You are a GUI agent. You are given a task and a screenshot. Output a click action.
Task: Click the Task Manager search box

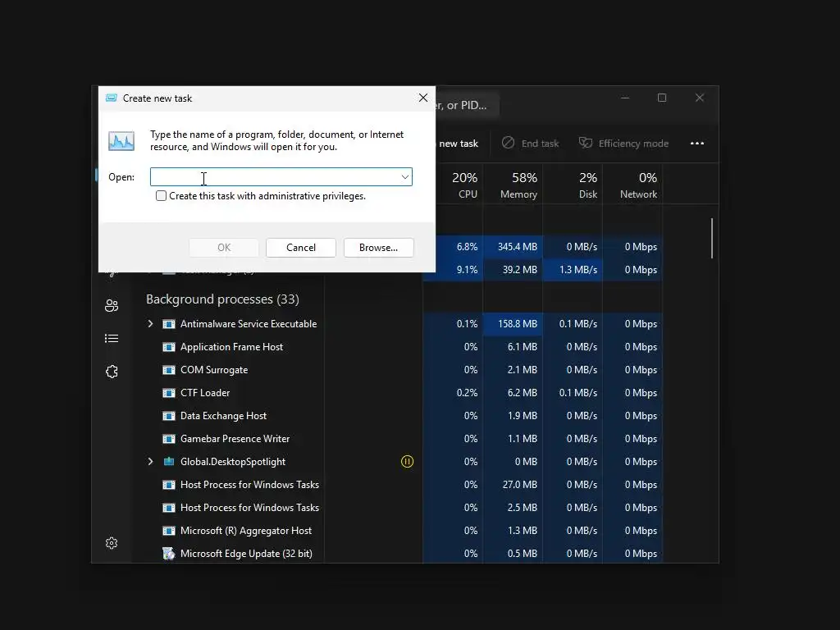(467, 105)
